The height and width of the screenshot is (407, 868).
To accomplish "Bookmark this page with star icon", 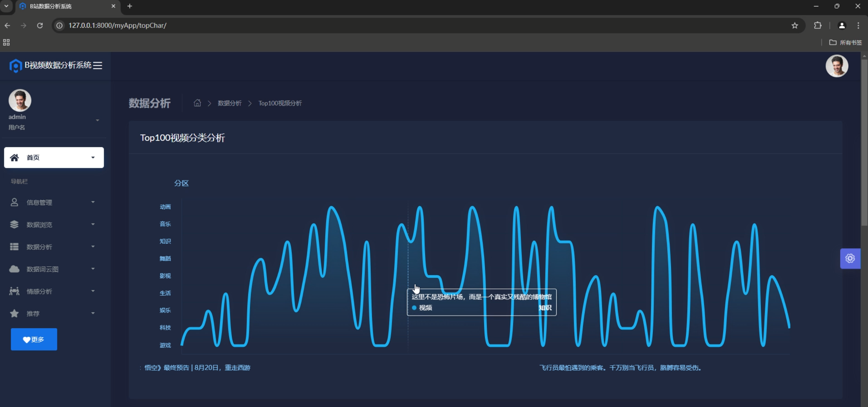I will point(794,25).
